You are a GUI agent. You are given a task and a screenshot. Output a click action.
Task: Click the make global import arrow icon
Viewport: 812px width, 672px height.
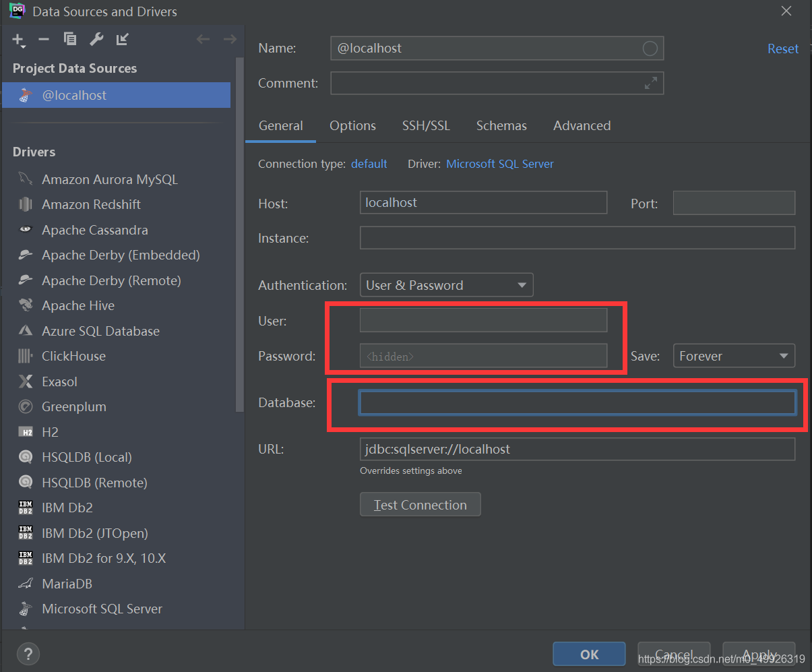click(x=122, y=39)
